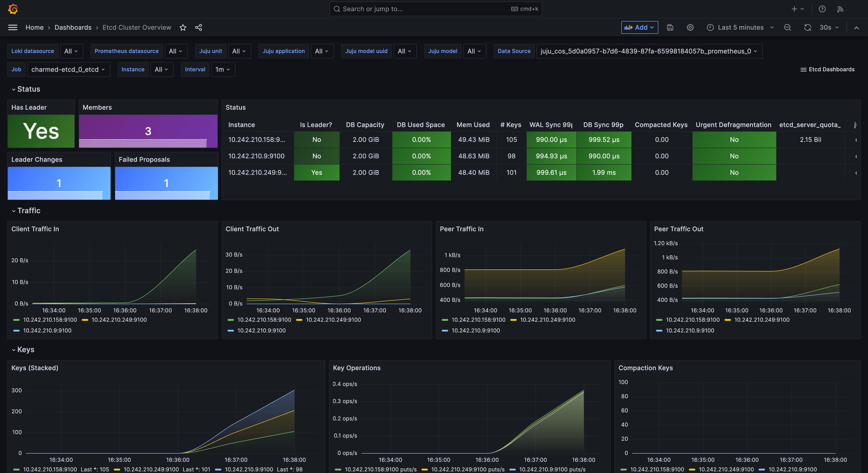Open the Key Operations panel title menu
This screenshot has width=868, height=473.
(x=357, y=368)
